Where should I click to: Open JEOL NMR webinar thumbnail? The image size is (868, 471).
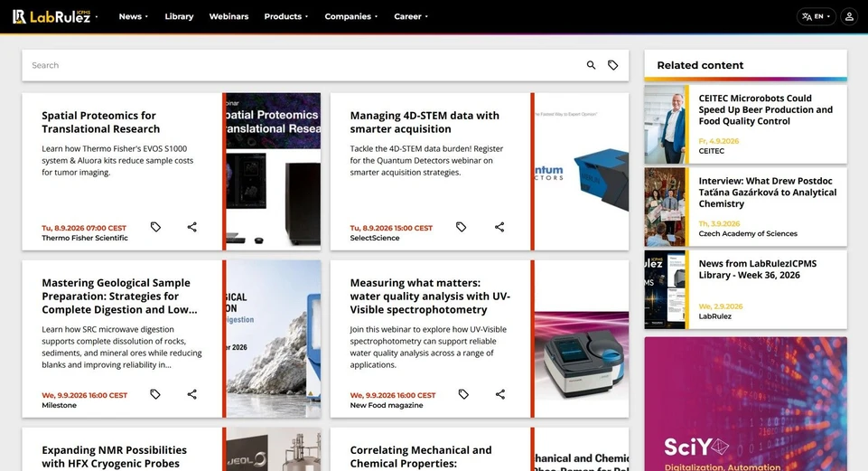(x=273, y=449)
